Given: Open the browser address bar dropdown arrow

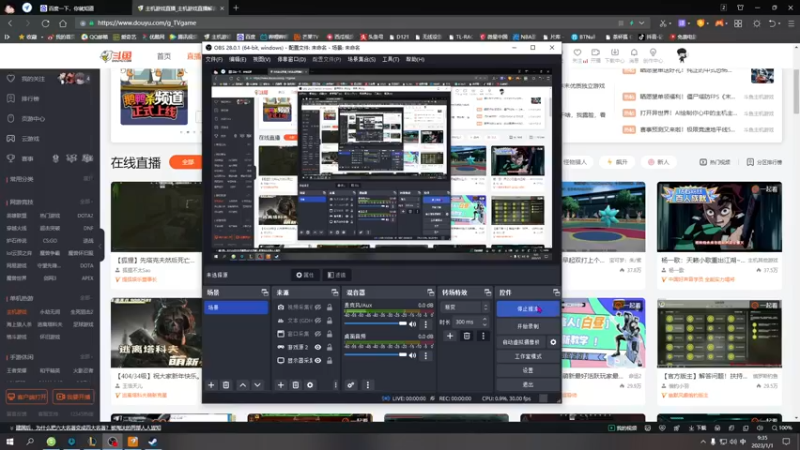Looking at the screenshot, I should [641, 23].
